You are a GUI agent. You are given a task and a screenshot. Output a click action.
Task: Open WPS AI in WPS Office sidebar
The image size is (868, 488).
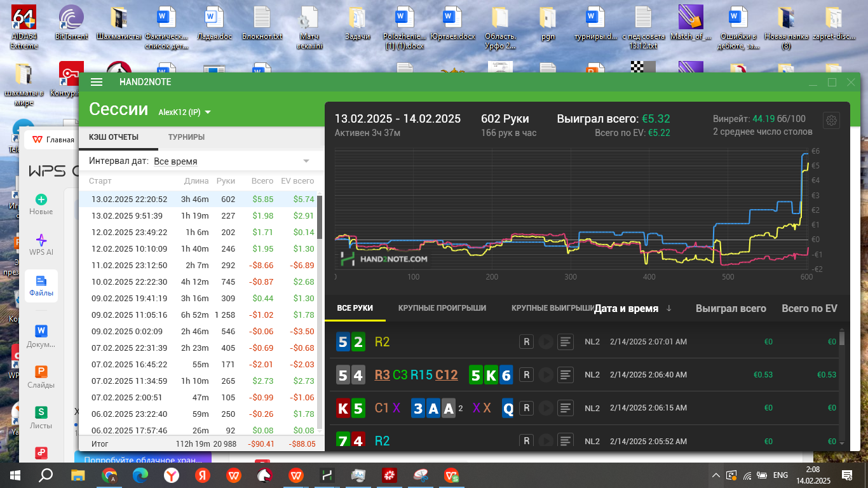point(41,245)
